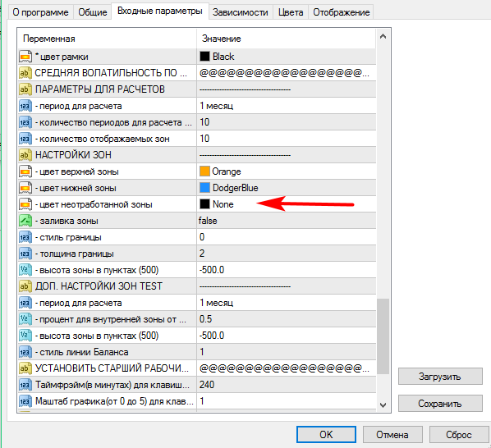Image resolution: width=491 pixels, height=448 pixels.
Task: Click Black swatch for 'цвет рамки'
Action: point(204,57)
